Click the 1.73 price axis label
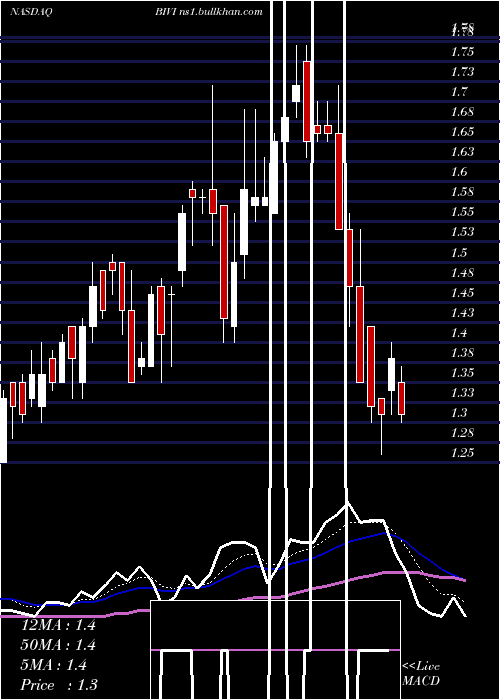Screen dimensions: 500x700 click(x=462, y=72)
